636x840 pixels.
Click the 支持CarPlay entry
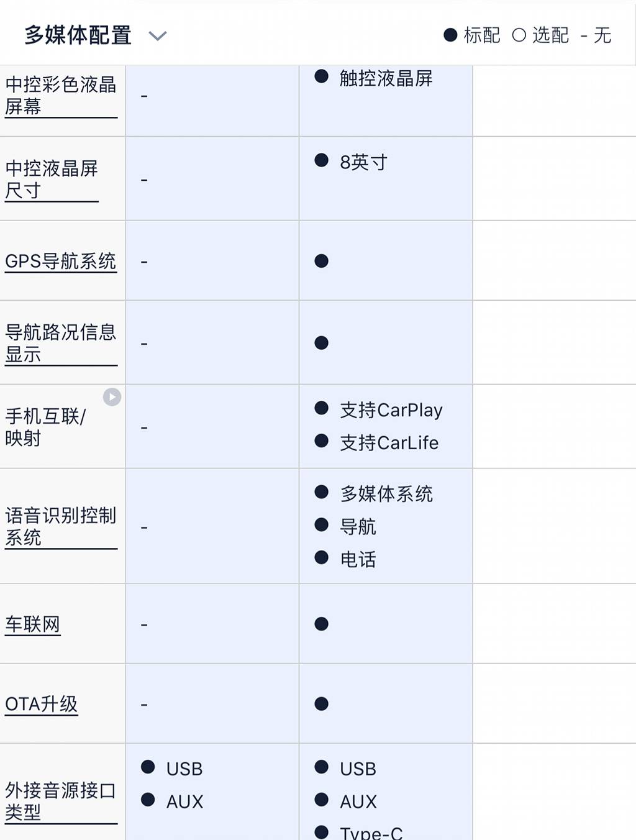(391, 410)
